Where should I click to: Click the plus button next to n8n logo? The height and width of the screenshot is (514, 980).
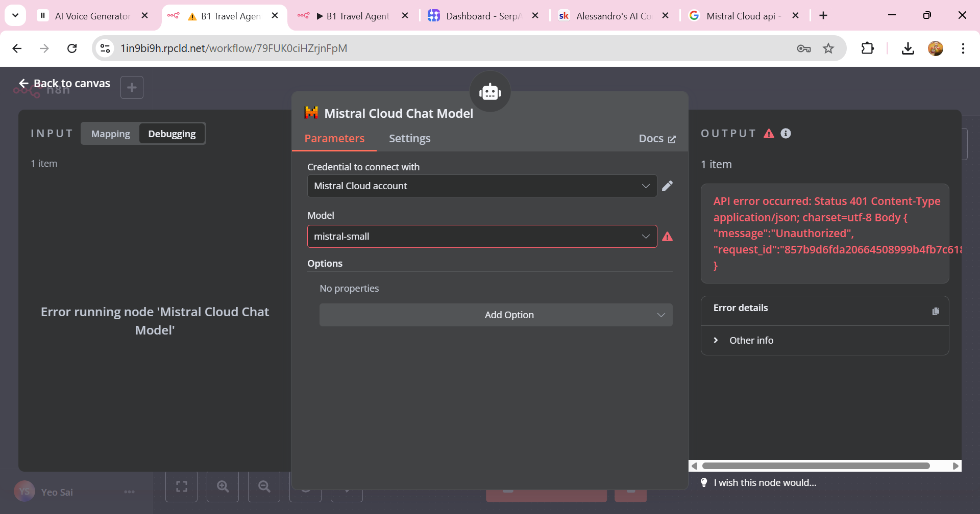click(132, 88)
